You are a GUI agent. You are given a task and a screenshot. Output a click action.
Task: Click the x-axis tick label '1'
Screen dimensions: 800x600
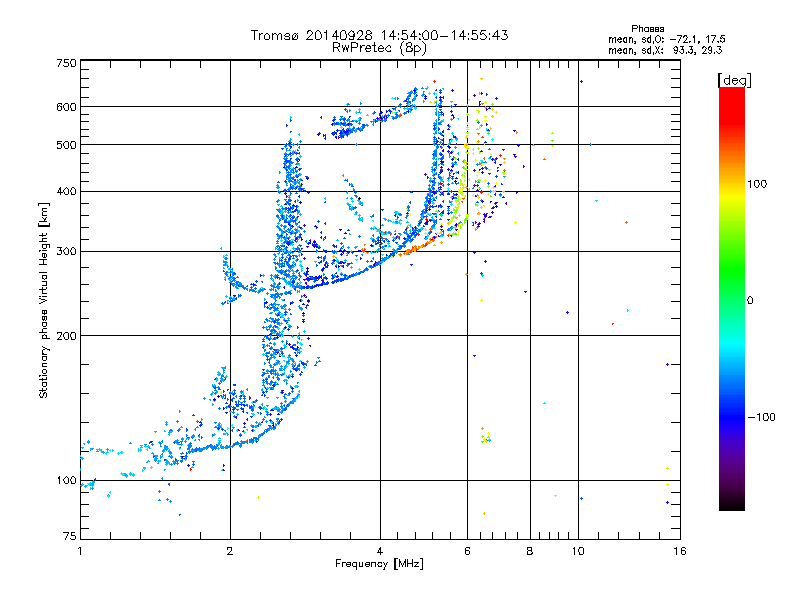(80, 551)
